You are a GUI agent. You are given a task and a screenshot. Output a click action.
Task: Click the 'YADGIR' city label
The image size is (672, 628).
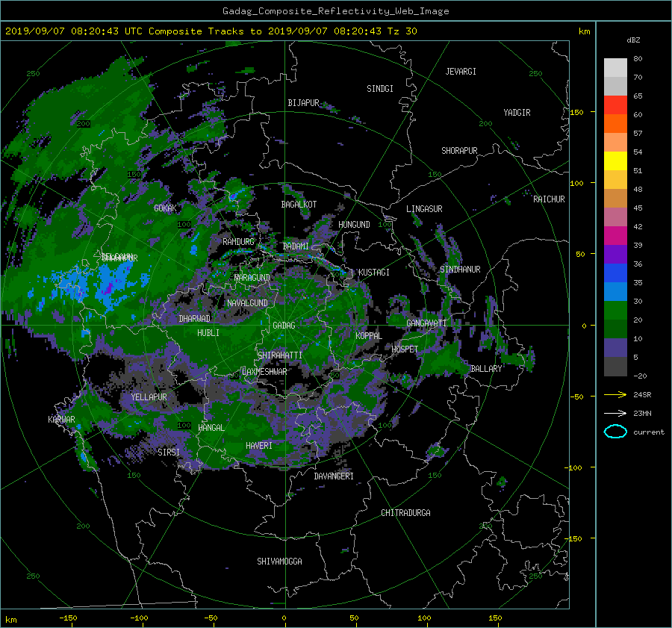point(517,113)
